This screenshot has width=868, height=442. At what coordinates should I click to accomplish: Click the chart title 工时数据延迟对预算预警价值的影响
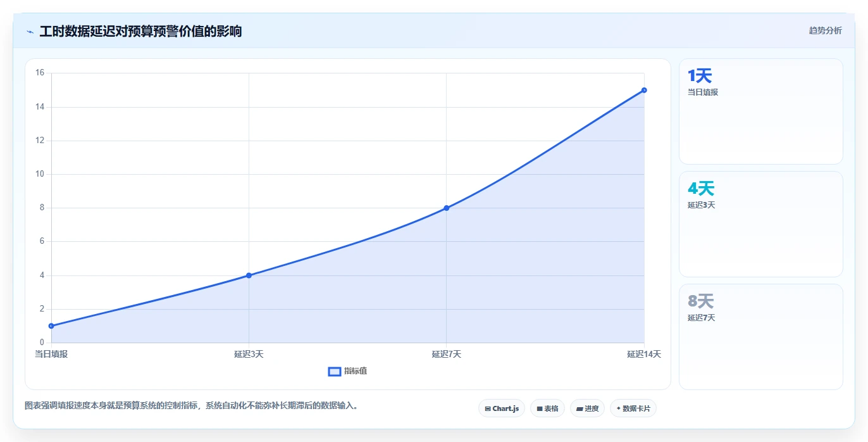(x=140, y=31)
